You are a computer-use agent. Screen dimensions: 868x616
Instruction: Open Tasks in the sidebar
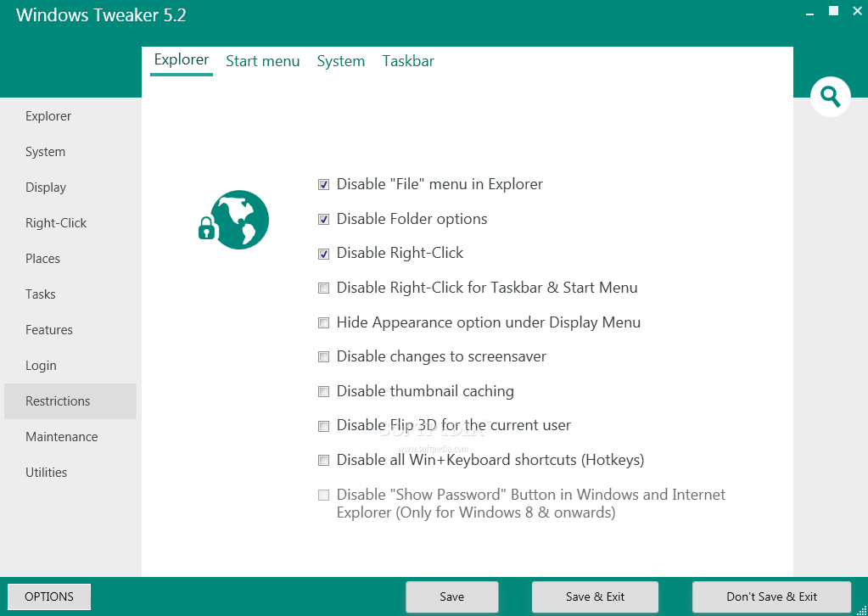tap(70, 294)
